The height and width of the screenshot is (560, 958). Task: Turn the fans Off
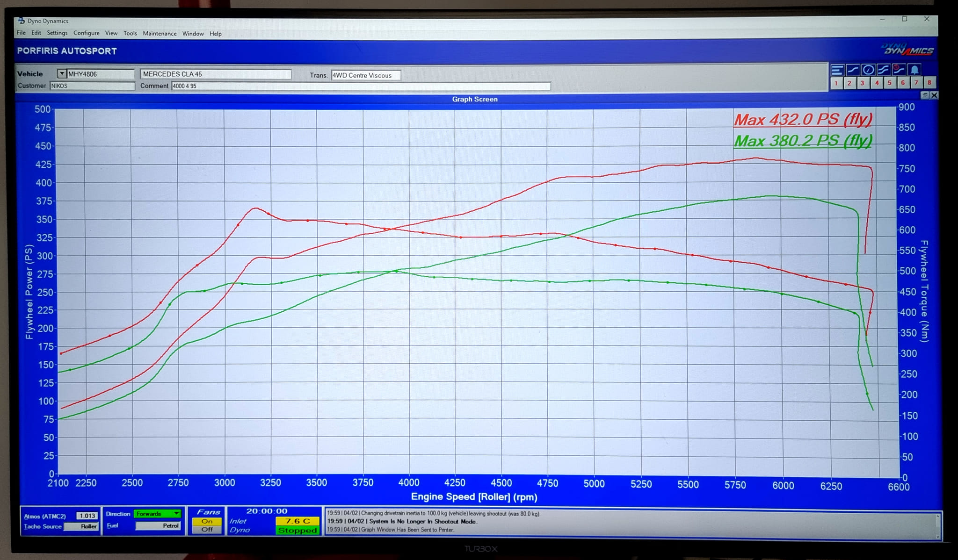[x=207, y=530]
